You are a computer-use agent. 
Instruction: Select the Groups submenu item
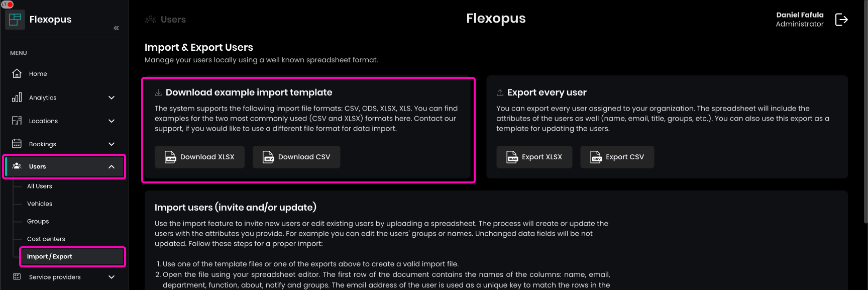(38, 221)
